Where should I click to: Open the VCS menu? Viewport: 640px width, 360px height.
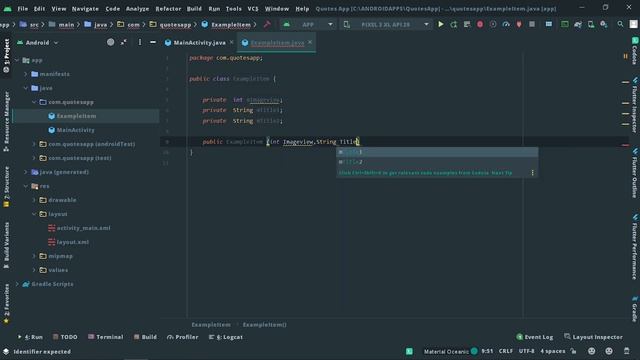tap(253, 9)
